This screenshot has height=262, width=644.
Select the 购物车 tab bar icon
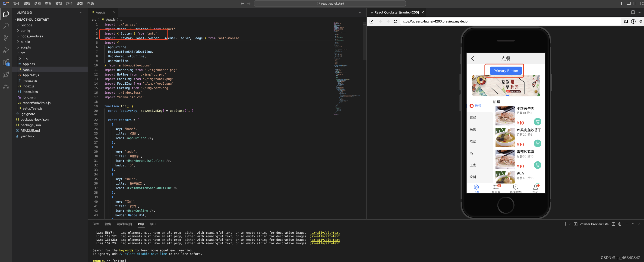click(x=496, y=187)
